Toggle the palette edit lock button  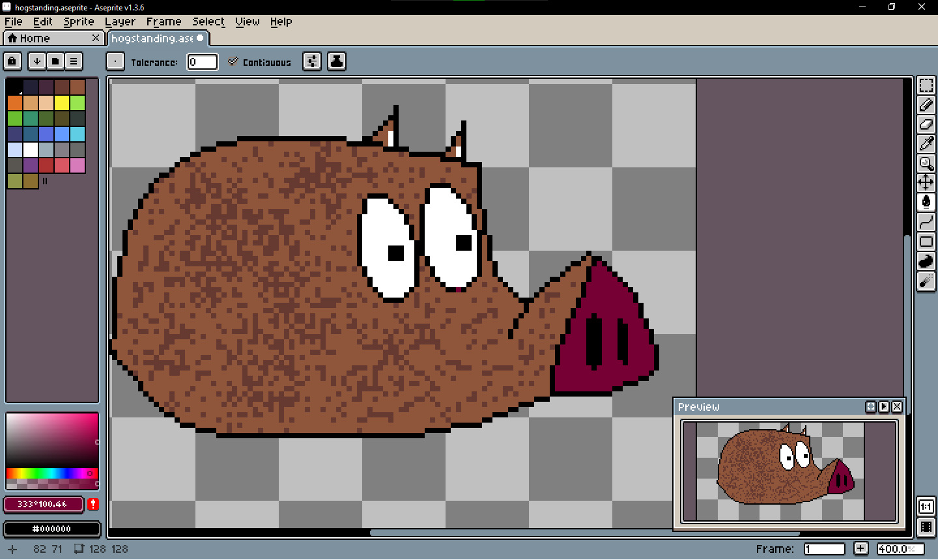click(x=12, y=61)
